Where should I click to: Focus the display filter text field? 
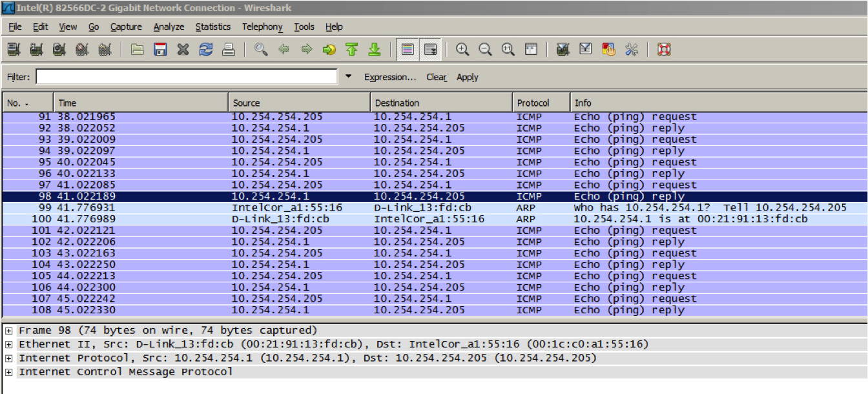[187, 77]
